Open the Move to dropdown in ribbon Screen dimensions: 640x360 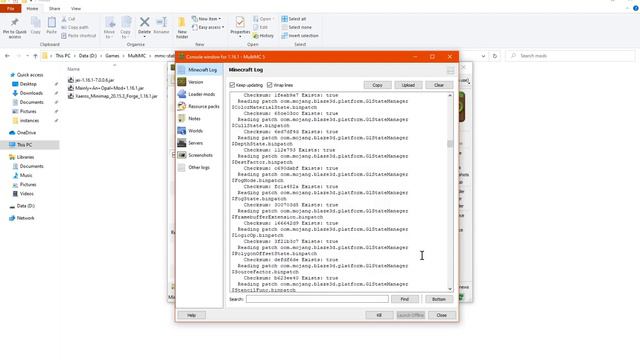coord(109,28)
